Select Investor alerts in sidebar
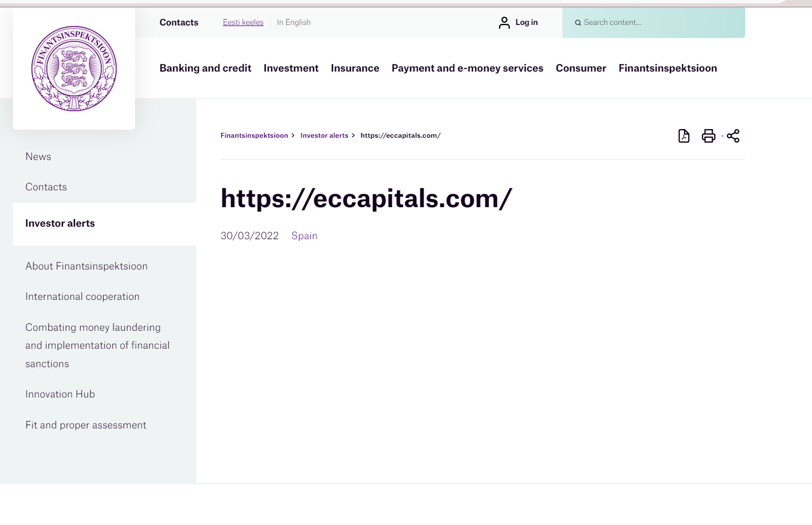 [60, 223]
